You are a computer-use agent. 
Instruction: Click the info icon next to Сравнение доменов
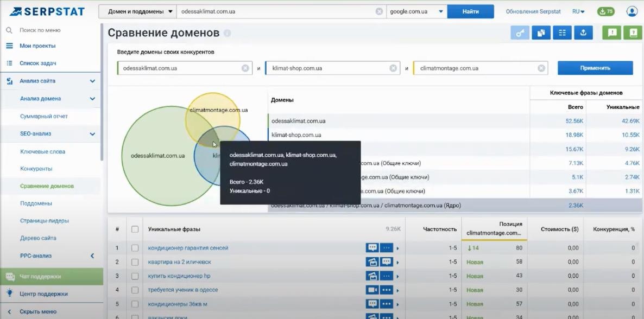tap(227, 33)
